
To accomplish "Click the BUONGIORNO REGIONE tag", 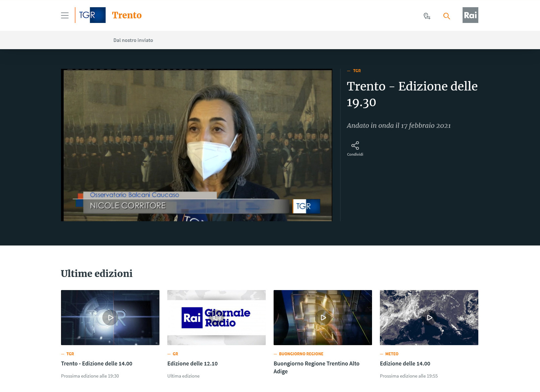I will pos(301,354).
